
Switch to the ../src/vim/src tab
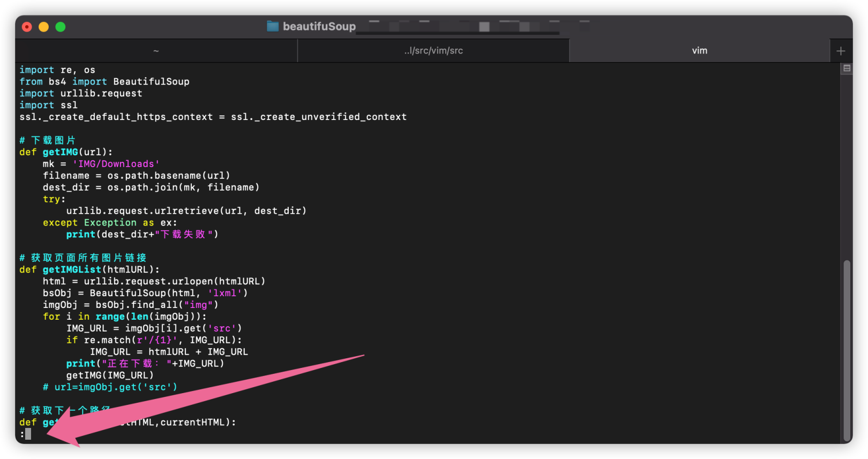433,51
